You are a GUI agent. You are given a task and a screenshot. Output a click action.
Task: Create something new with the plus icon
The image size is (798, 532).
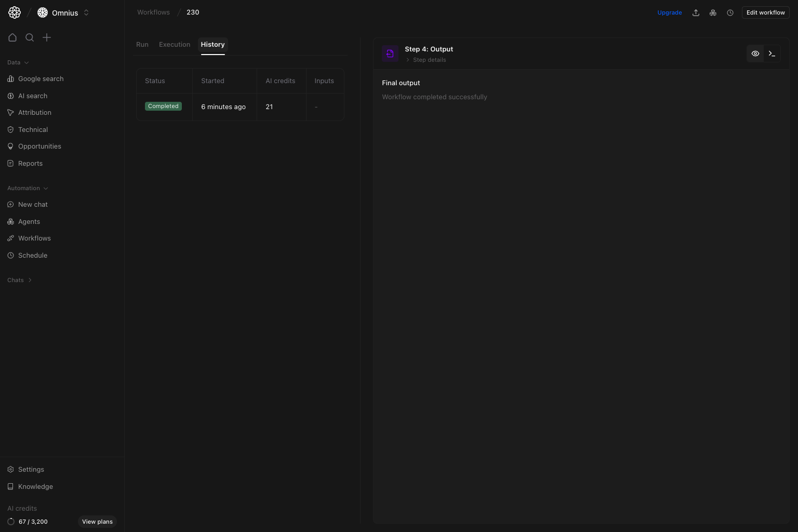(47, 37)
